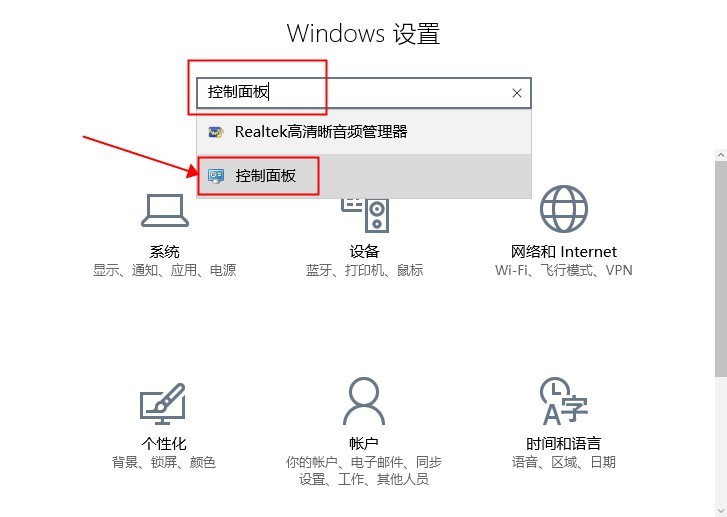The width and height of the screenshot is (727, 517).
Task: Click the scrollbar up arrow
Action: click(x=721, y=155)
